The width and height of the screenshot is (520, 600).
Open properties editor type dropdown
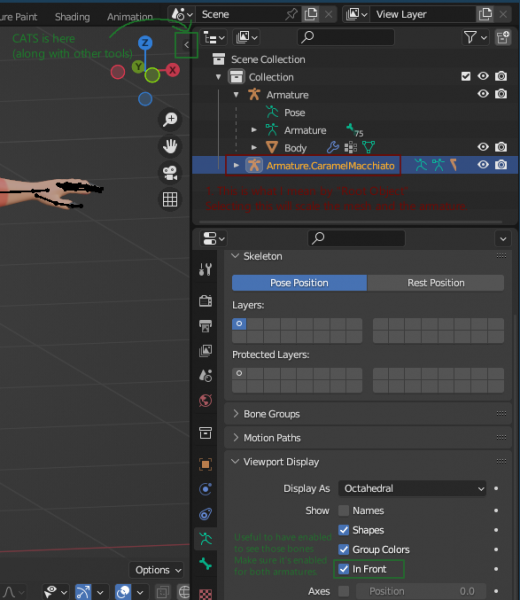pos(214,238)
